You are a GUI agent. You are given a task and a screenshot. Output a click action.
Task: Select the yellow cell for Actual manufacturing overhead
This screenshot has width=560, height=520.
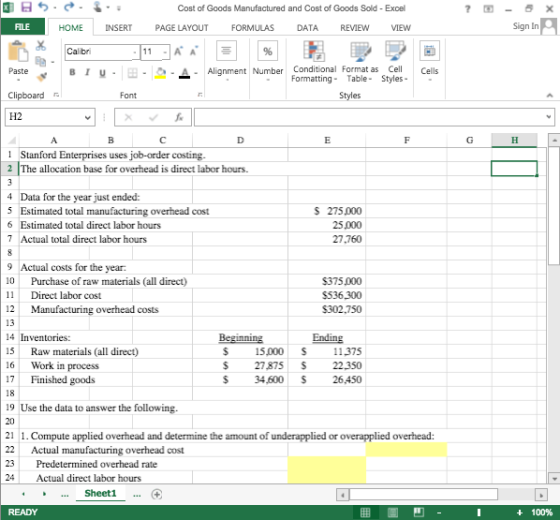(x=406, y=450)
